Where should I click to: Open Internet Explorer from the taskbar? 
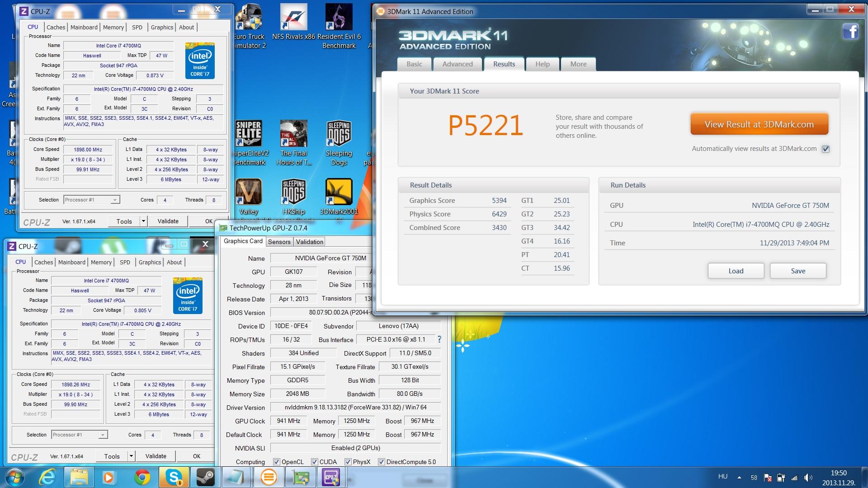click(x=47, y=477)
